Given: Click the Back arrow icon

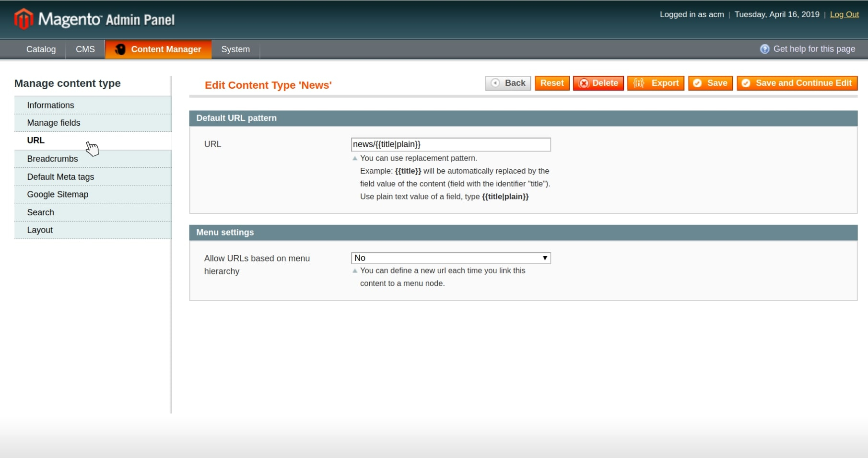Looking at the screenshot, I should click(x=495, y=83).
